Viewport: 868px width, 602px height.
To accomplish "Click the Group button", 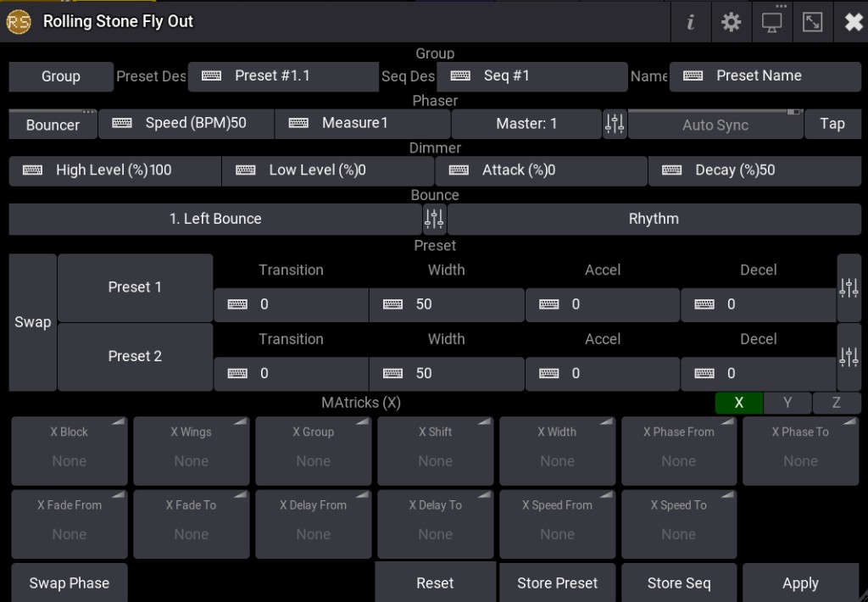I will tap(61, 76).
